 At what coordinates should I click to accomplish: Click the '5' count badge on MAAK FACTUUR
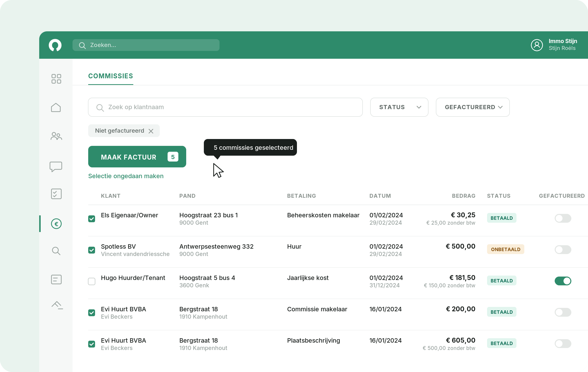(x=173, y=157)
